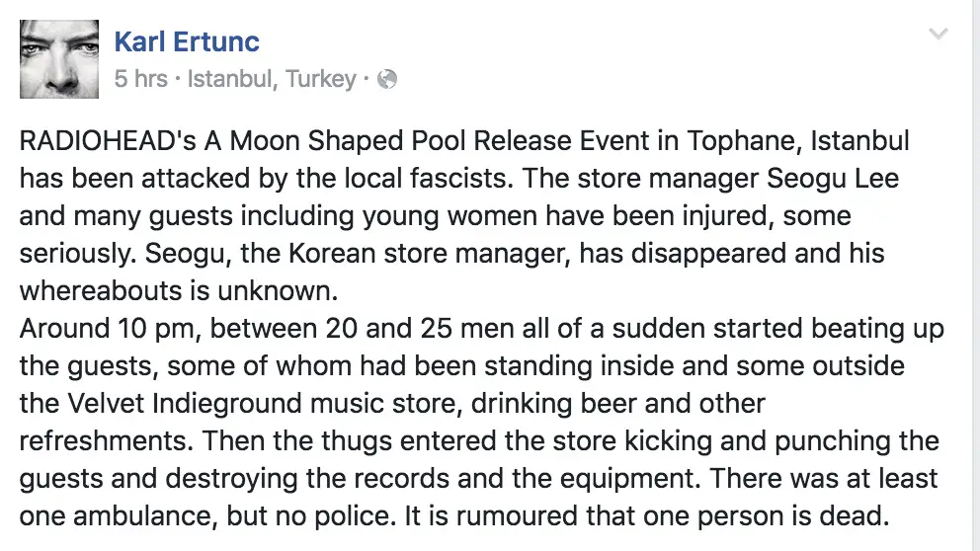Viewport: 980px width, 551px height.
Task: Click the "Tophane, Istanbul" text in post
Action: click(x=798, y=141)
